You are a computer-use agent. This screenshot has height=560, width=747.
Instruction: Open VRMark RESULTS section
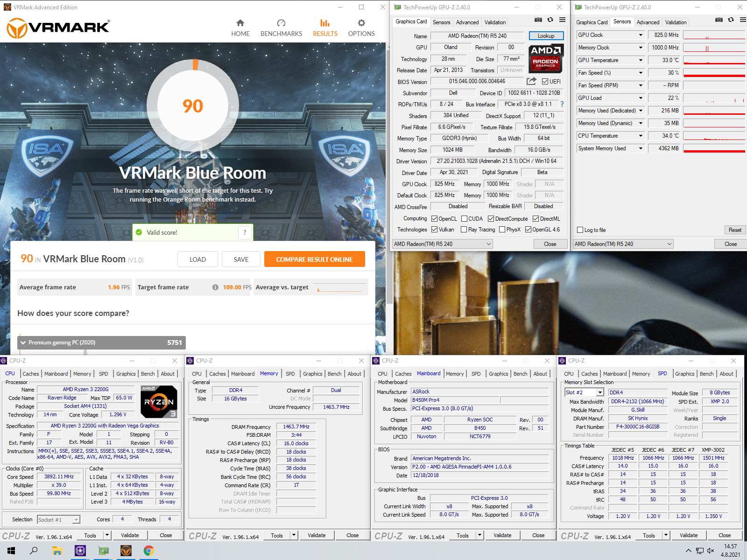coord(325,28)
